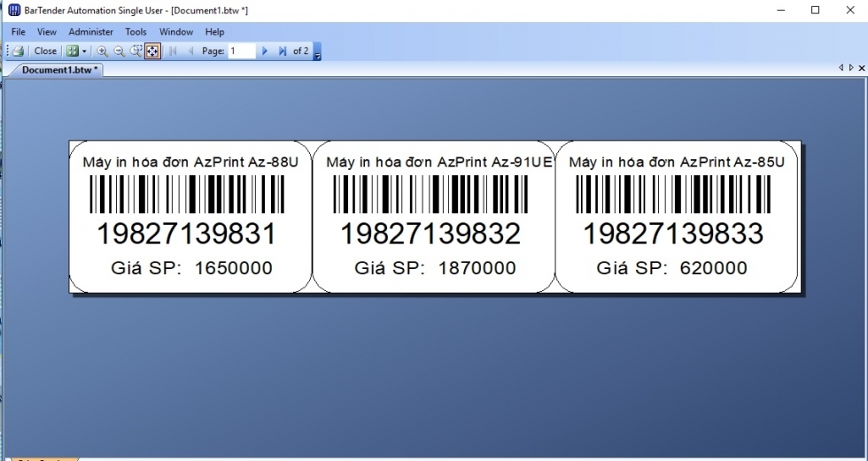Jump to the last preview page

[283, 50]
